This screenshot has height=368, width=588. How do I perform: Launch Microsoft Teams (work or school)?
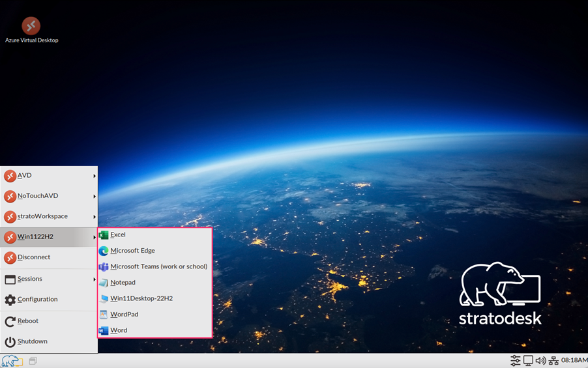155,267
